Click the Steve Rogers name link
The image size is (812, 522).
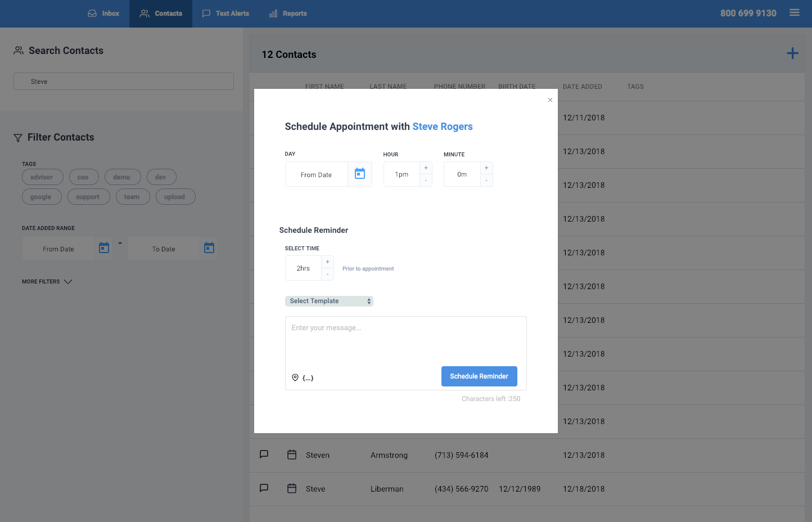pos(443,127)
